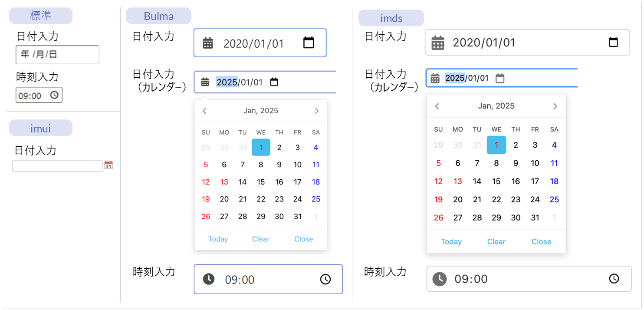Open native date picker in Bulma top date field

(x=309, y=43)
